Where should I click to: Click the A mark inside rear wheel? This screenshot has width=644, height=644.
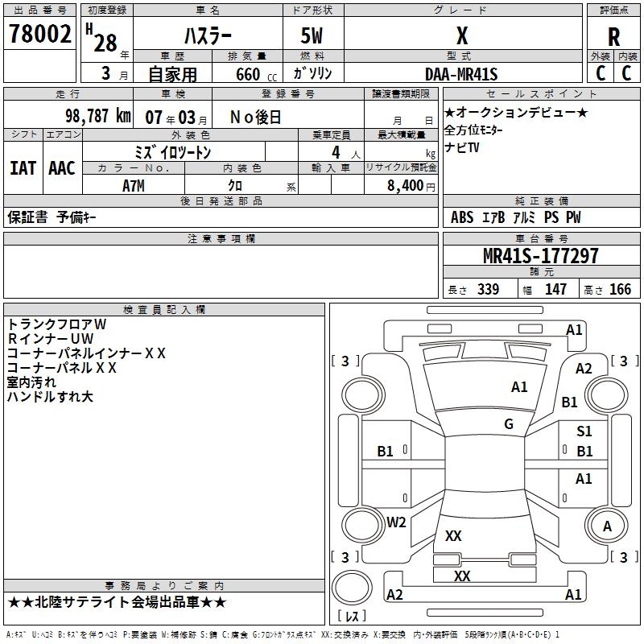click(607, 526)
